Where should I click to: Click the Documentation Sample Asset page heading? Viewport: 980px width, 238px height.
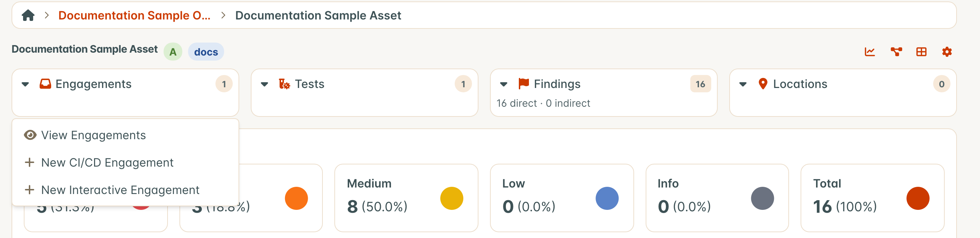[x=84, y=49]
